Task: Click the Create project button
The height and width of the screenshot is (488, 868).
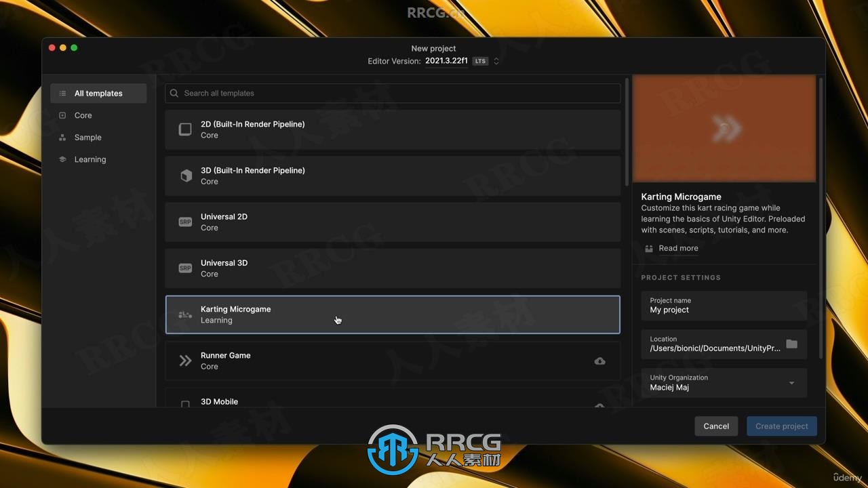Action: (782, 426)
